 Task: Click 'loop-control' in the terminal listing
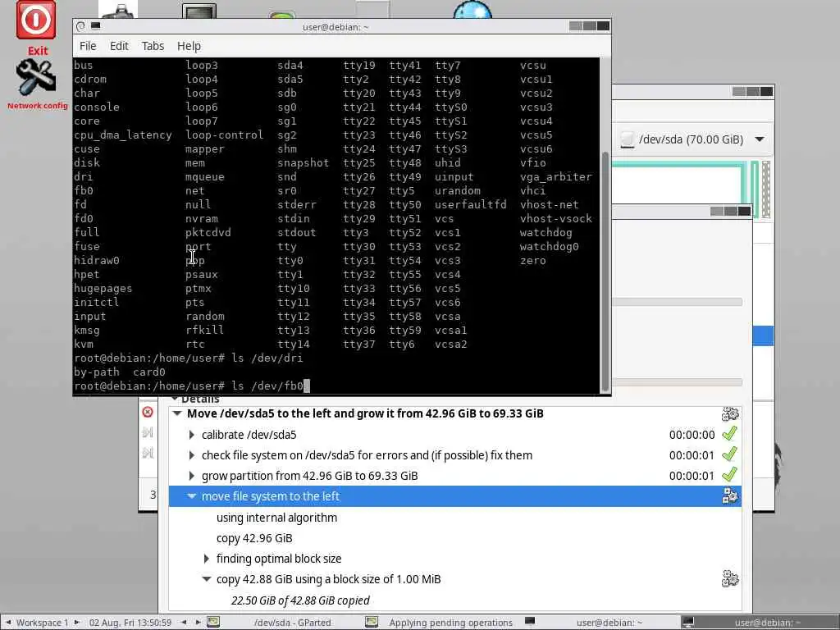225,135
